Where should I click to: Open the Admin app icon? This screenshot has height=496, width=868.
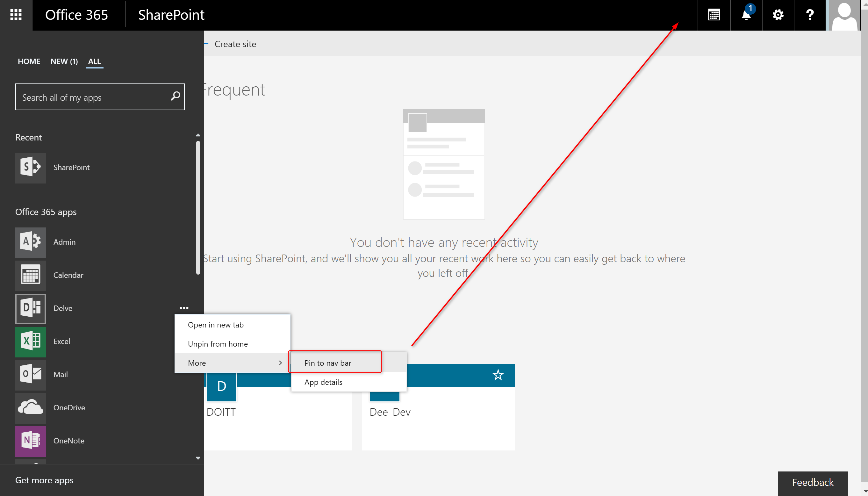30,242
